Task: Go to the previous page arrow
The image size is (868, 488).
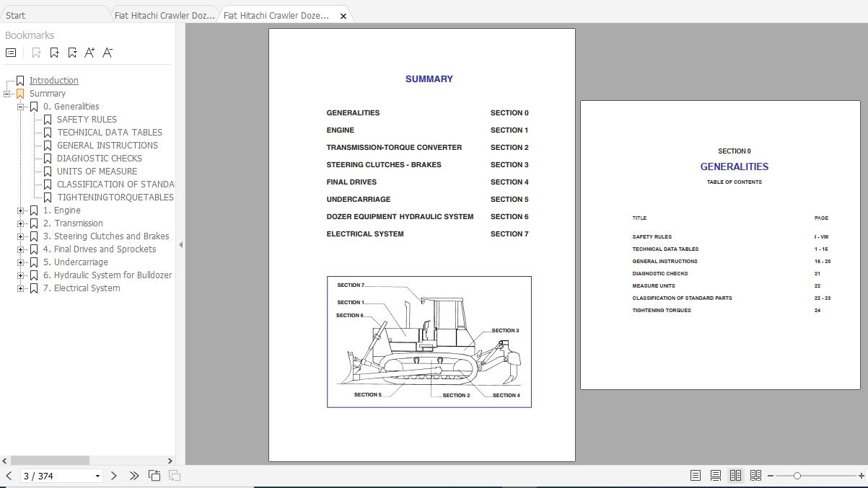Action: [x=9, y=476]
